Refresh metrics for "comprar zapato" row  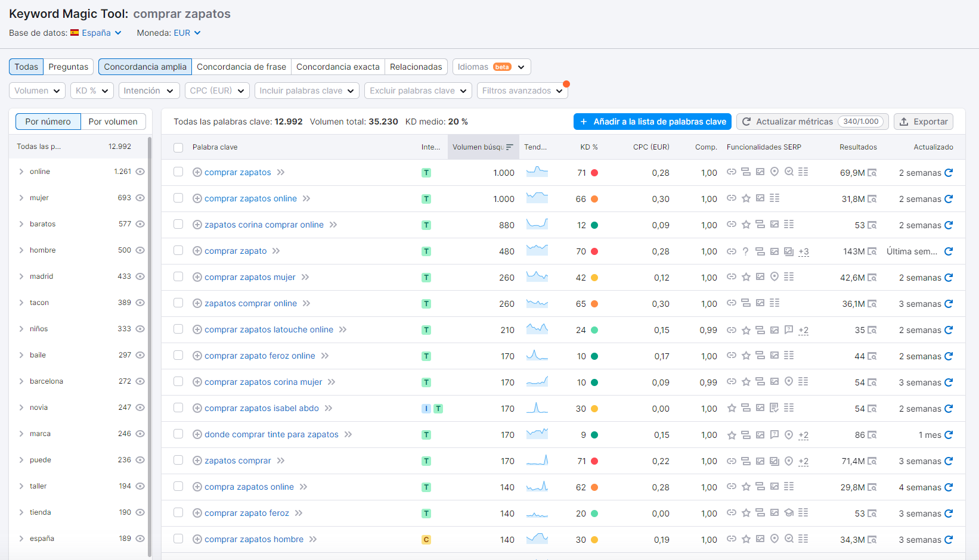tap(949, 251)
